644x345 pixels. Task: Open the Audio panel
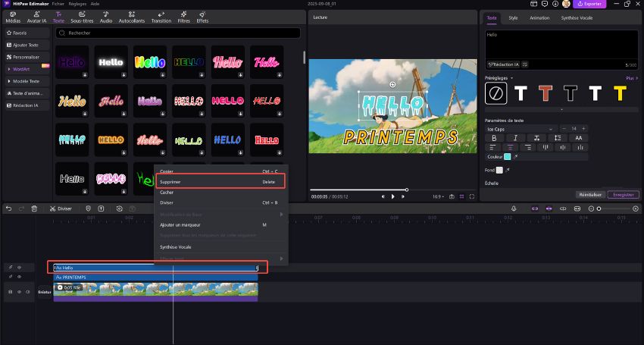coord(106,17)
